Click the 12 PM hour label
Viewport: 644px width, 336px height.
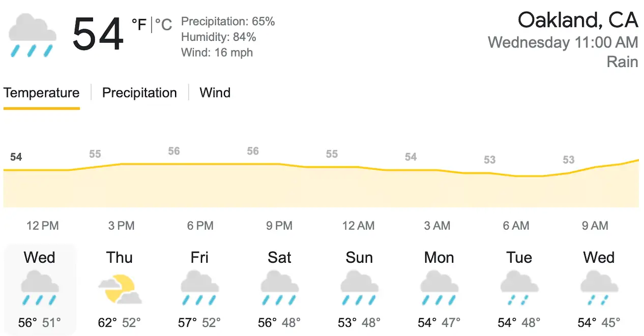point(43,226)
